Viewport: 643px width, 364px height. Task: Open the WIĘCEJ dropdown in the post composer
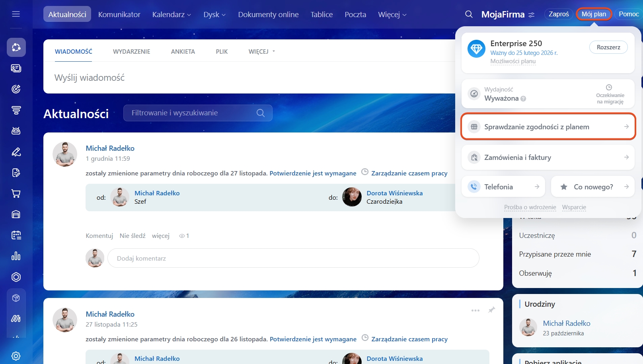click(261, 51)
